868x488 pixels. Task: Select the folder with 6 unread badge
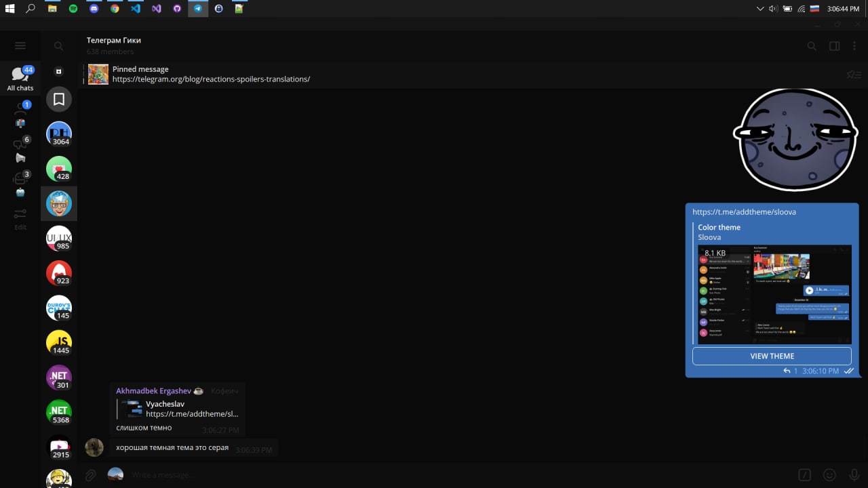(20, 149)
